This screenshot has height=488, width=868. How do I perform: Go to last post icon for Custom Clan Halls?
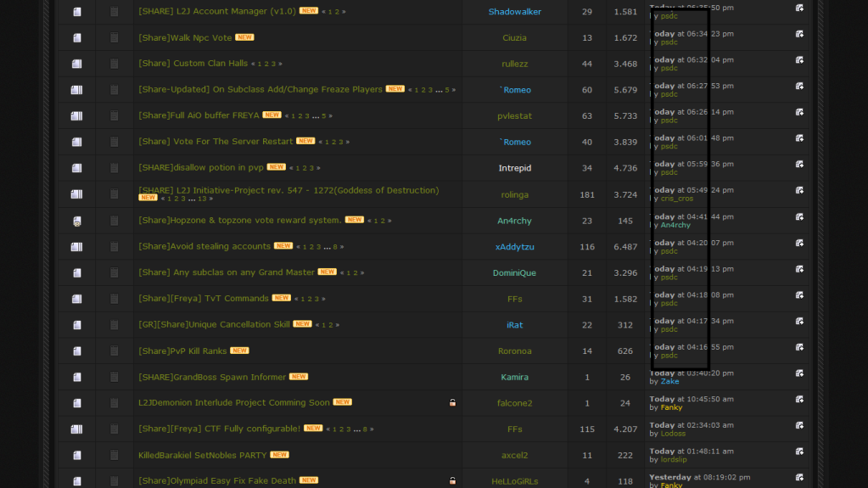799,59
